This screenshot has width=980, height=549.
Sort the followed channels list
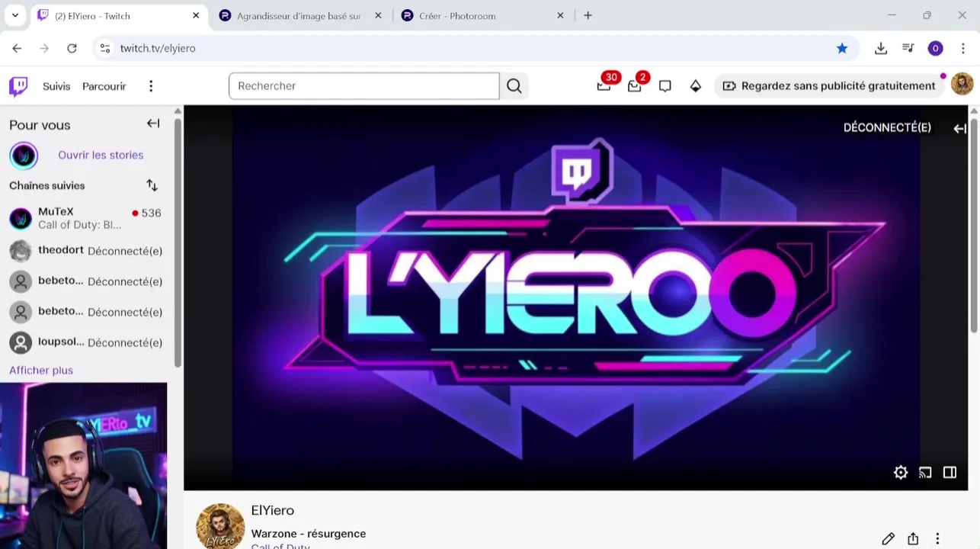(x=152, y=185)
